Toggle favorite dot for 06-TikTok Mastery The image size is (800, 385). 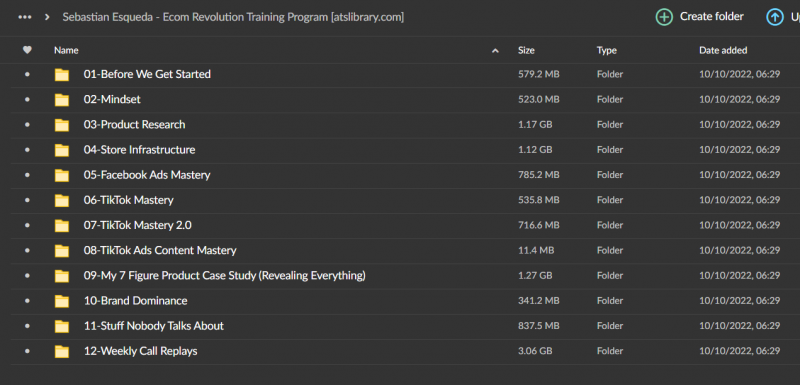27,200
